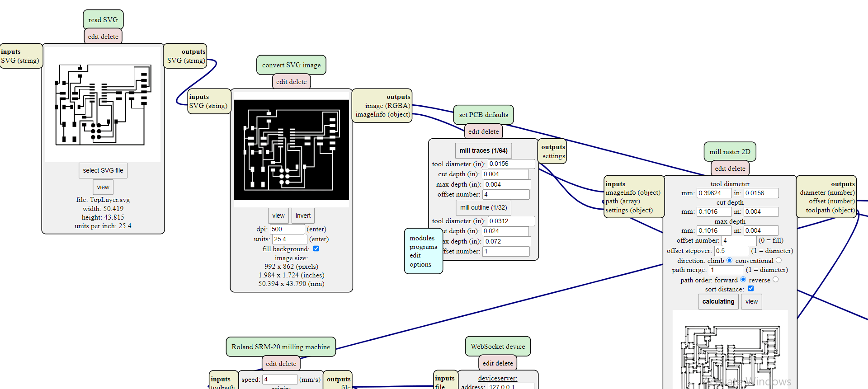Image resolution: width=868 pixels, height=389 pixels.
Task: Select the 'path (array)' input port
Action: pyautogui.click(x=623, y=201)
